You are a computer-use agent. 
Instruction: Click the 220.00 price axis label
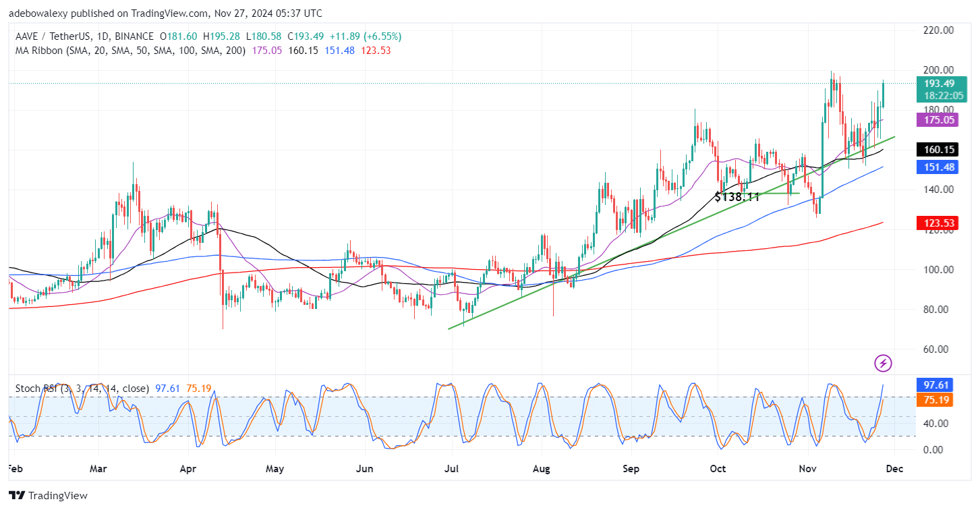pyautogui.click(x=939, y=30)
